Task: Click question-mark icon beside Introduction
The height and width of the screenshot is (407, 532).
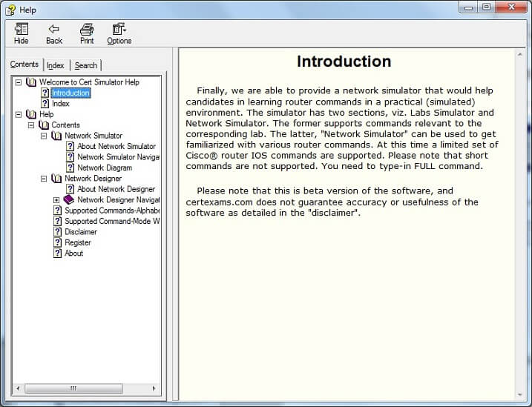Action: pyautogui.click(x=45, y=93)
